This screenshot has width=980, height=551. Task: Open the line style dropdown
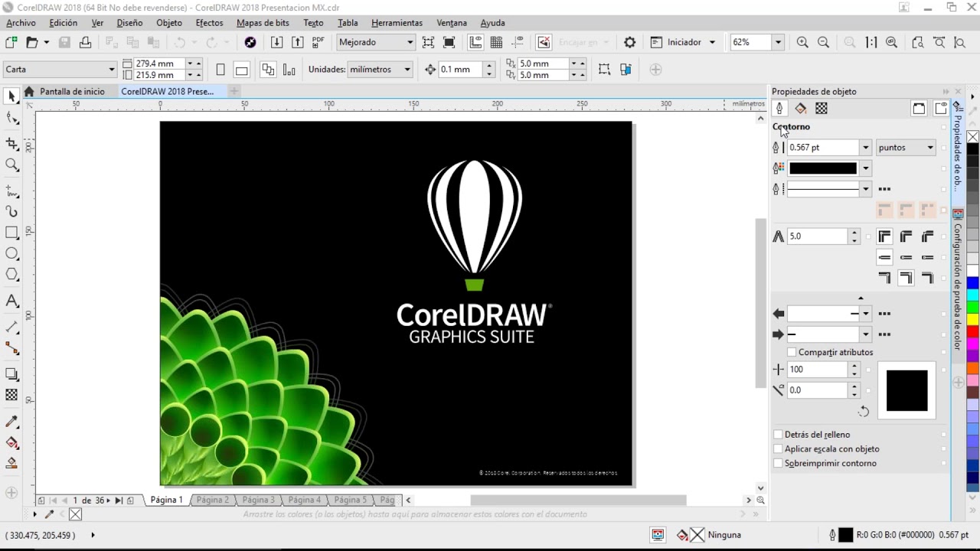pyautogui.click(x=865, y=189)
